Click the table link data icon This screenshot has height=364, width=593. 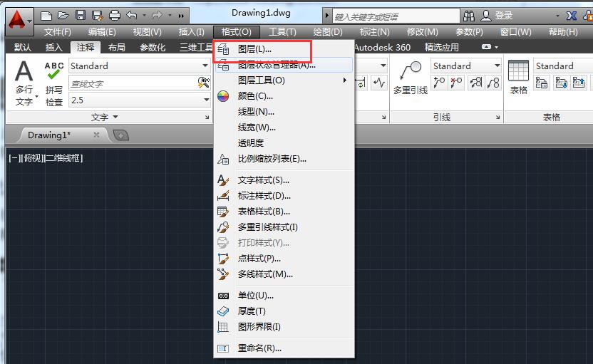[542, 83]
